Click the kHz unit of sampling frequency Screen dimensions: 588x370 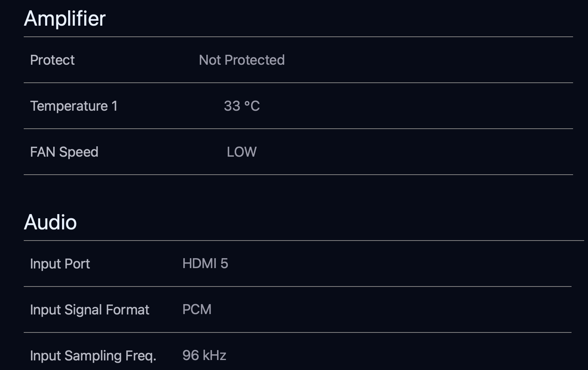coord(214,355)
